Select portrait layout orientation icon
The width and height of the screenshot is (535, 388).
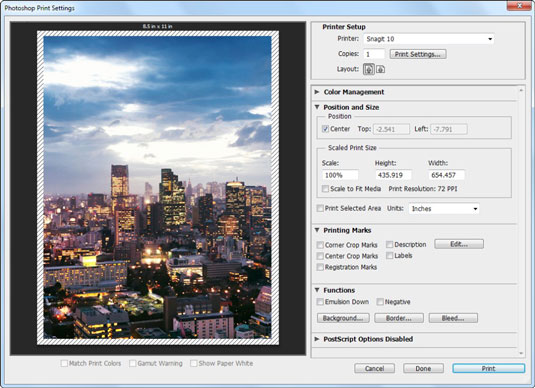tap(368, 69)
